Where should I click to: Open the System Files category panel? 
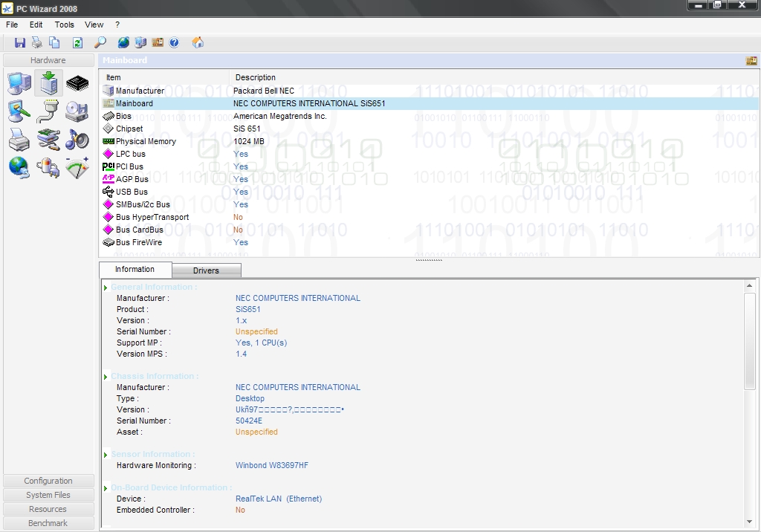point(48,495)
